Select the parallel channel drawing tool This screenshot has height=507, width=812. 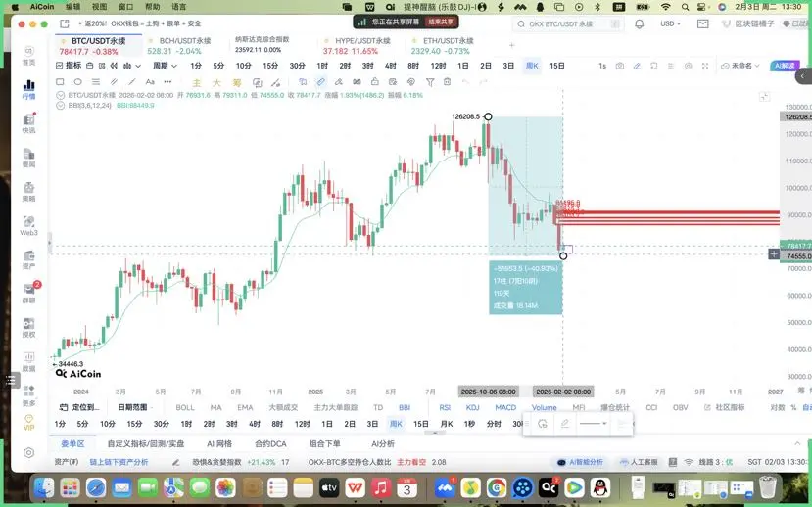(114, 82)
